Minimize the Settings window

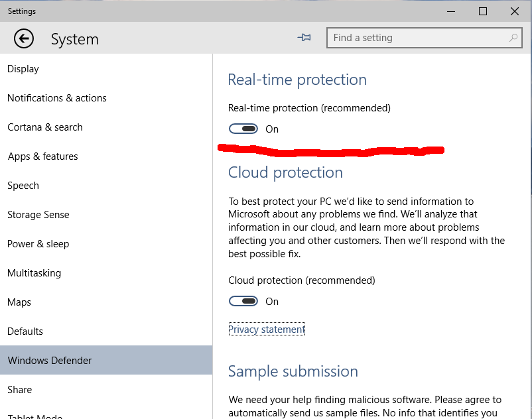click(x=451, y=11)
